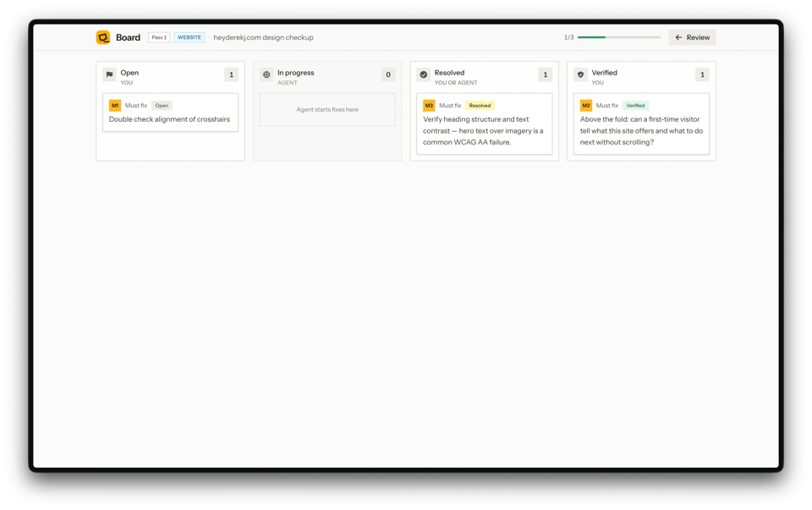The image size is (812, 510).
Task: Click the gear icon in In progress column
Action: [x=266, y=74]
